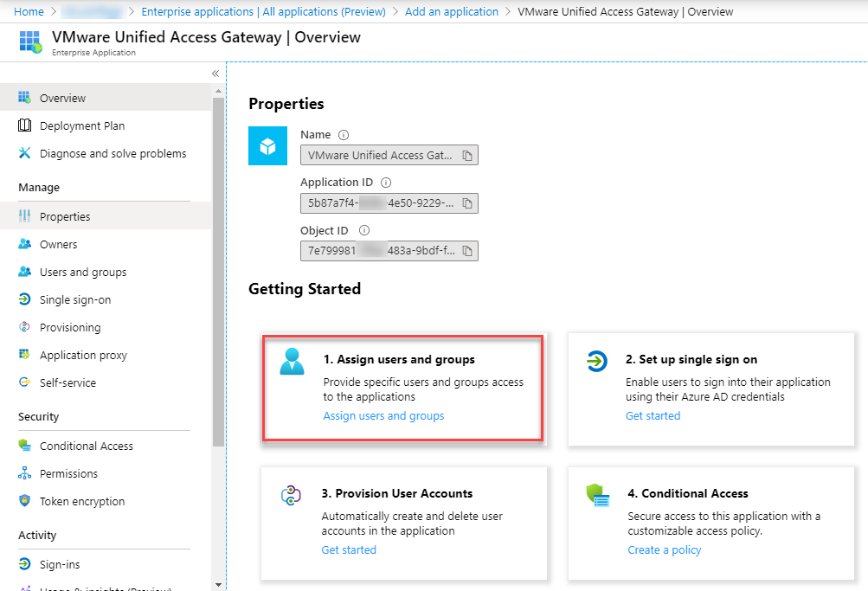Copy the Object ID value
This screenshot has height=591, width=868.
[467, 251]
